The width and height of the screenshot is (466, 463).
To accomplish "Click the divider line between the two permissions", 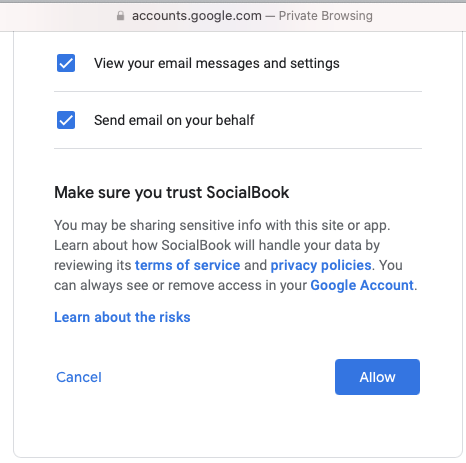I will point(238,91).
